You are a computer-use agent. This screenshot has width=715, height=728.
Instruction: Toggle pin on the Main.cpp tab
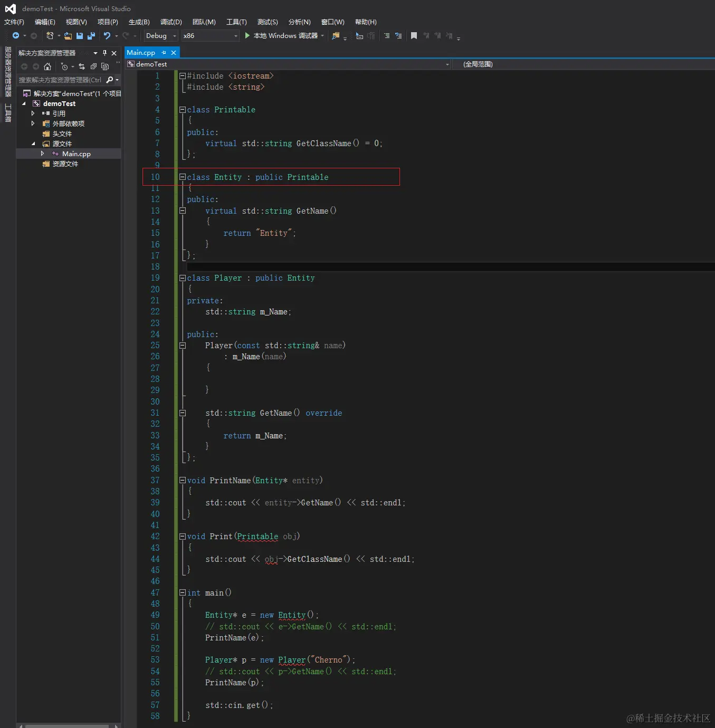(164, 53)
